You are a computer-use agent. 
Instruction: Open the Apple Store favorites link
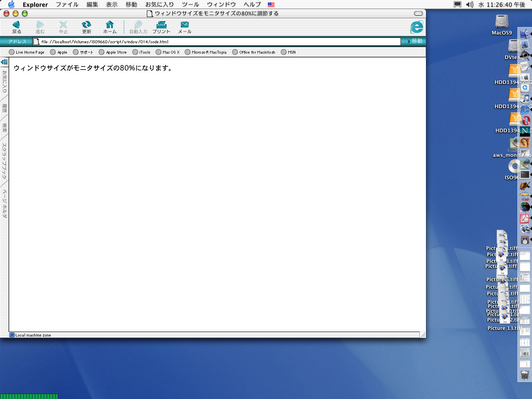pyautogui.click(x=113, y=52)
